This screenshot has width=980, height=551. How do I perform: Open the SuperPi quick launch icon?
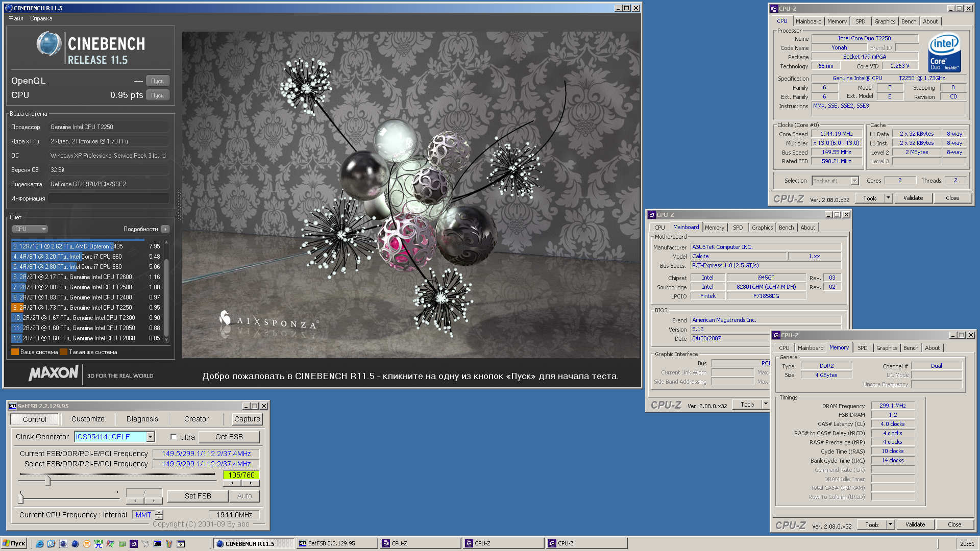(x=99, y=544)
